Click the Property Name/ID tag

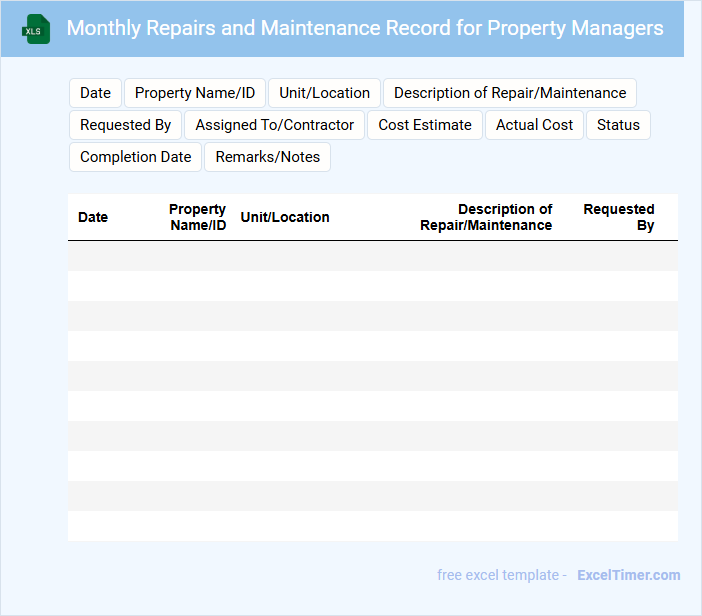tap(195, 93)
